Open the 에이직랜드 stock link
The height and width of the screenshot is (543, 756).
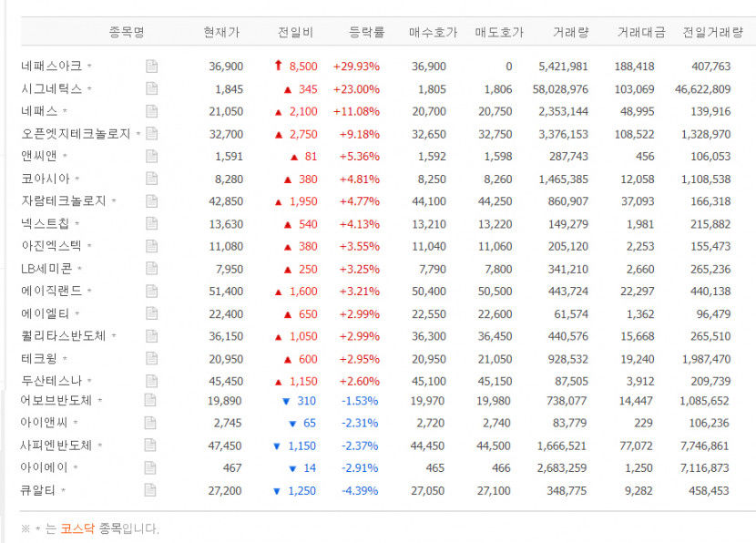(x=52, y=291)
